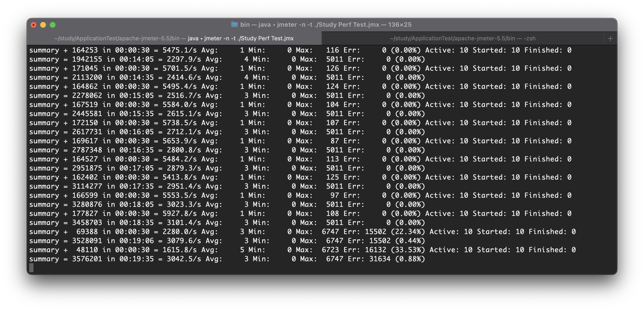Click the block cursor at the prompt
This screenshot has width=644, height=310.
(31, 267)
